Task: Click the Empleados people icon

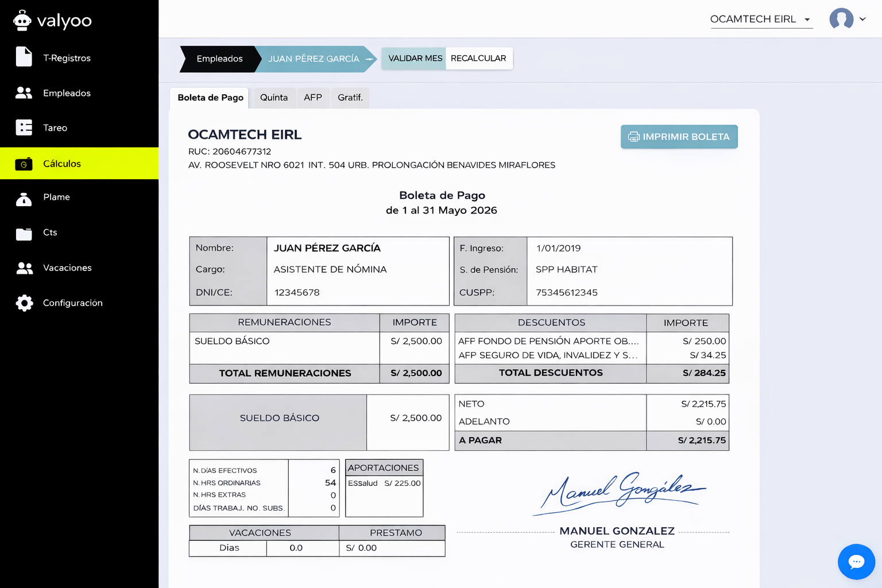Action: pyautogui.click(x=24, y=93)
